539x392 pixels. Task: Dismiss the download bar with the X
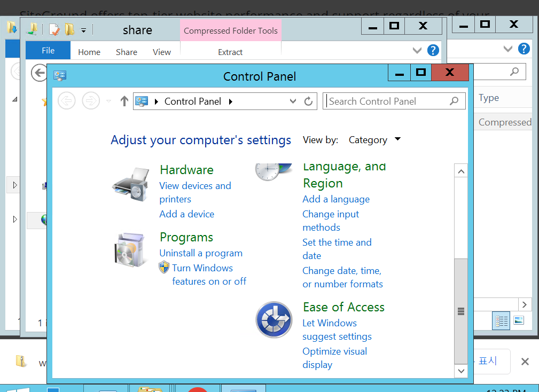tap(525, 362)
